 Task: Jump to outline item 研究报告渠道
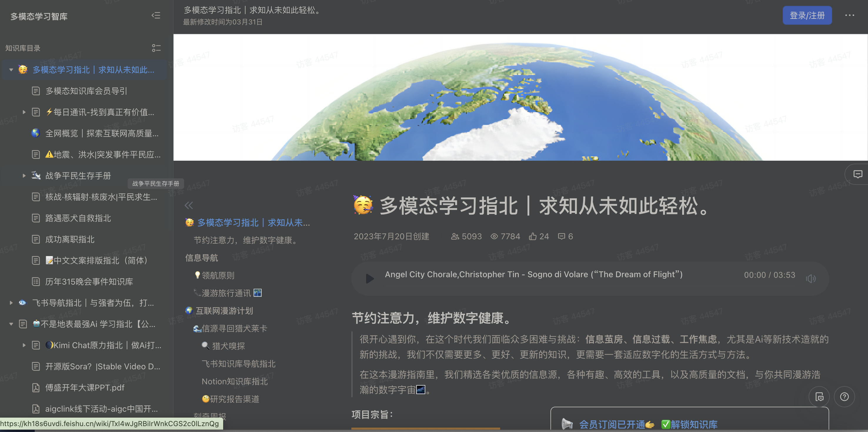tap(231, 399)
